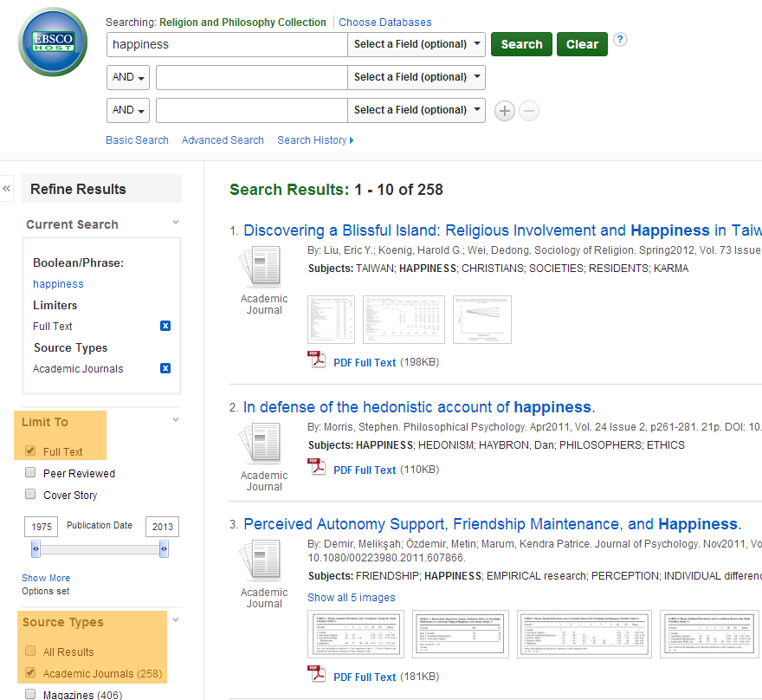
Task: Open the Discovering a Blissful Island article
Action: pos(502,230)
